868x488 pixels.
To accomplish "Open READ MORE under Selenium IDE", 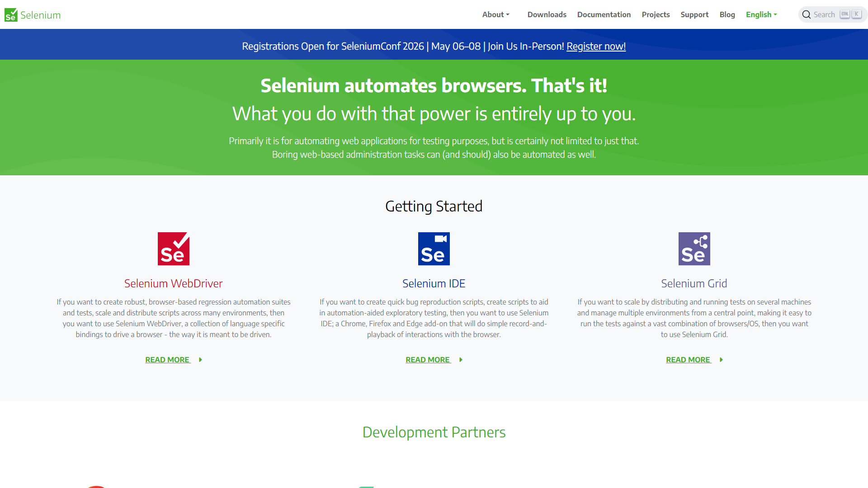I will pos(428,360).
